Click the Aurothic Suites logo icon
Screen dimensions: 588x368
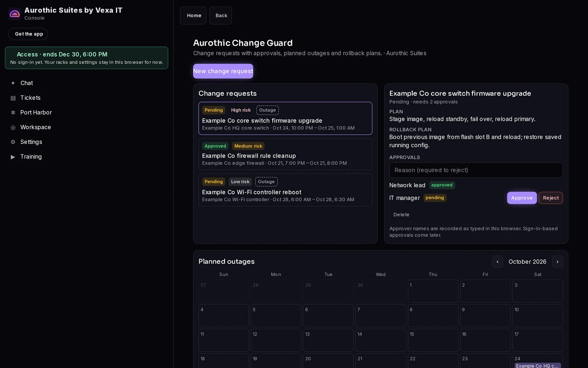(15, 14)
